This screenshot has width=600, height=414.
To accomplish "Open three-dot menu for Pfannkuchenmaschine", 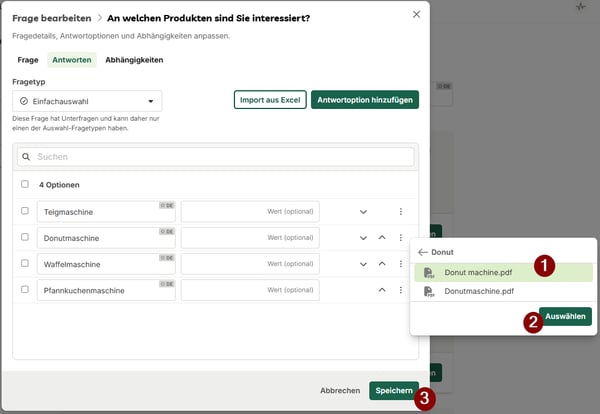I will coord(401,290).
